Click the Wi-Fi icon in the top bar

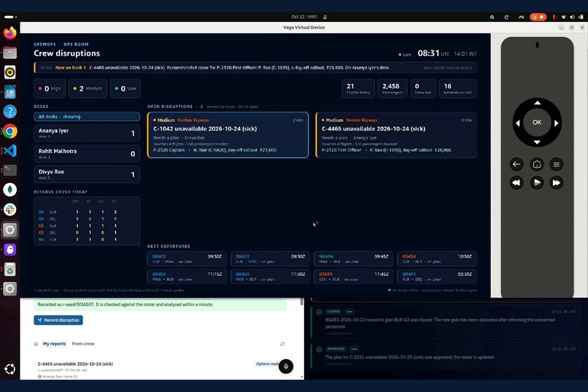pyautogui.click(x=564, y=17)
